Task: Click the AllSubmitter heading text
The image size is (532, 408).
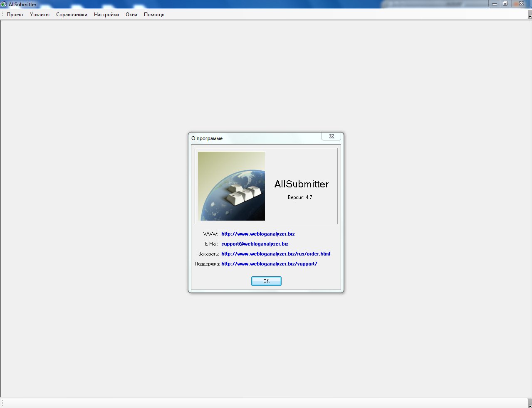Action: pos(302,184)
